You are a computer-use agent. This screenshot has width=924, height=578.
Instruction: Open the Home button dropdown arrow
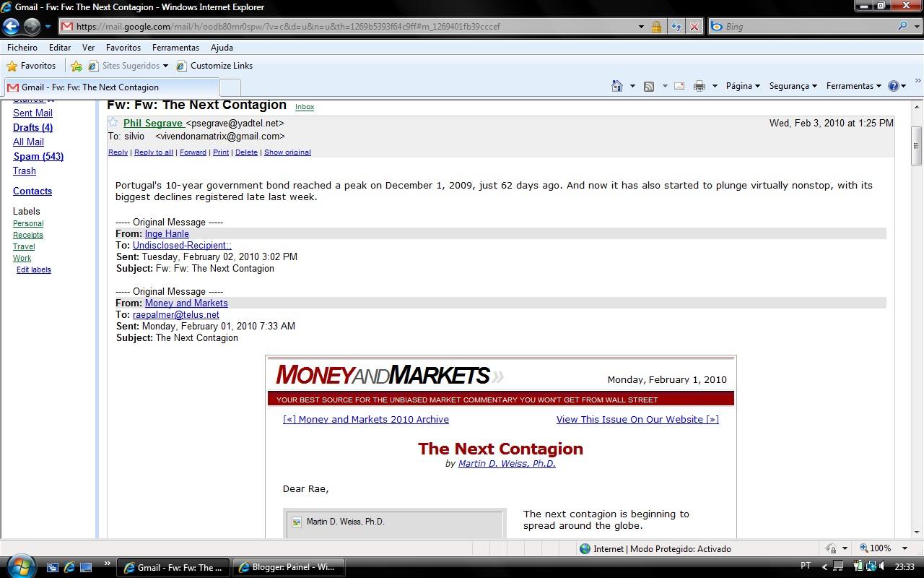pyautogui.click(x=632, y=86)
